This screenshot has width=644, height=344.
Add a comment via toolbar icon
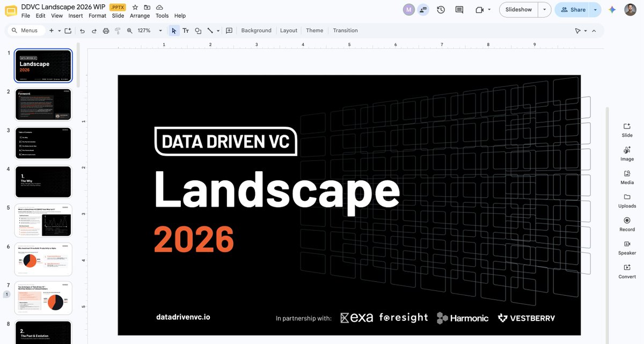(x=229, y=31)
